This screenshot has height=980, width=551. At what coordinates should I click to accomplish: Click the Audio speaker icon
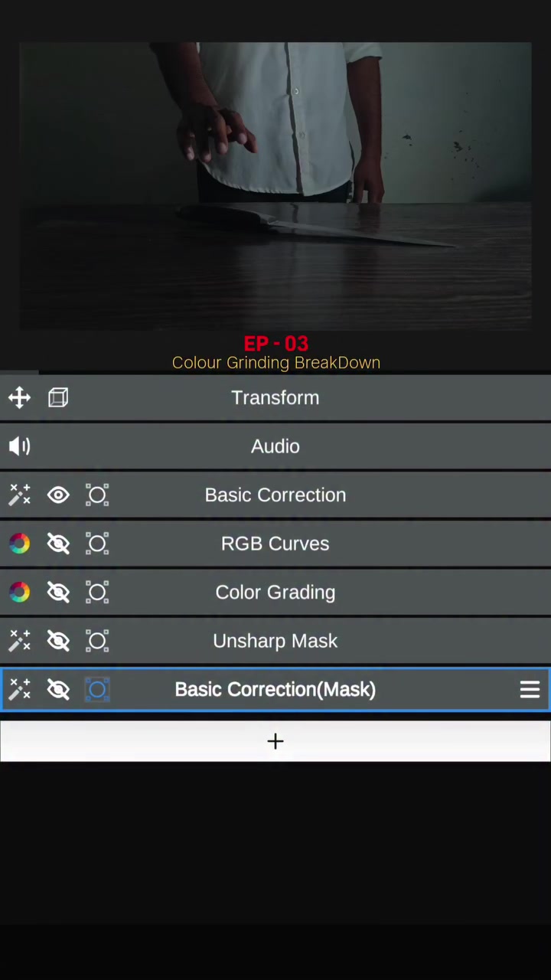click(19, 446)
